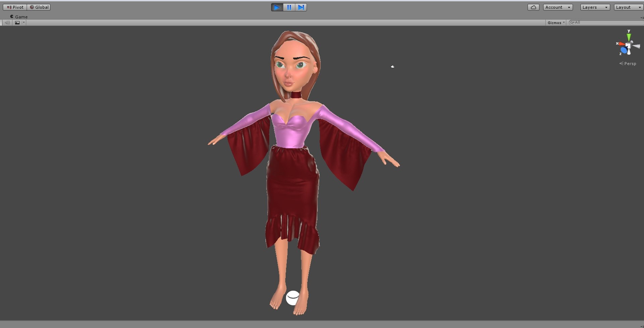
Task: Toggle Pivot/Center handle position
Action: click(15, 7)
